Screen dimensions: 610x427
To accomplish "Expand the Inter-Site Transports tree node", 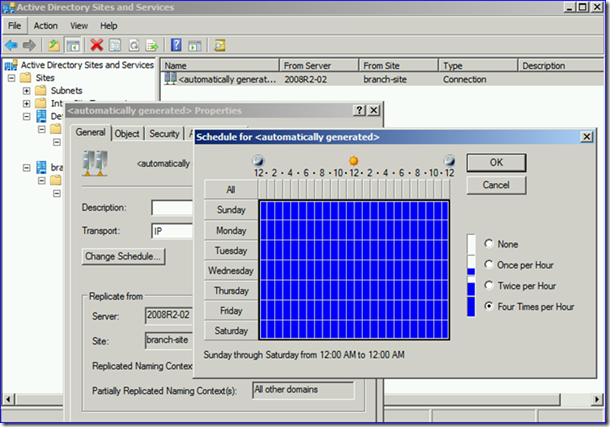I will click(26, 103).
